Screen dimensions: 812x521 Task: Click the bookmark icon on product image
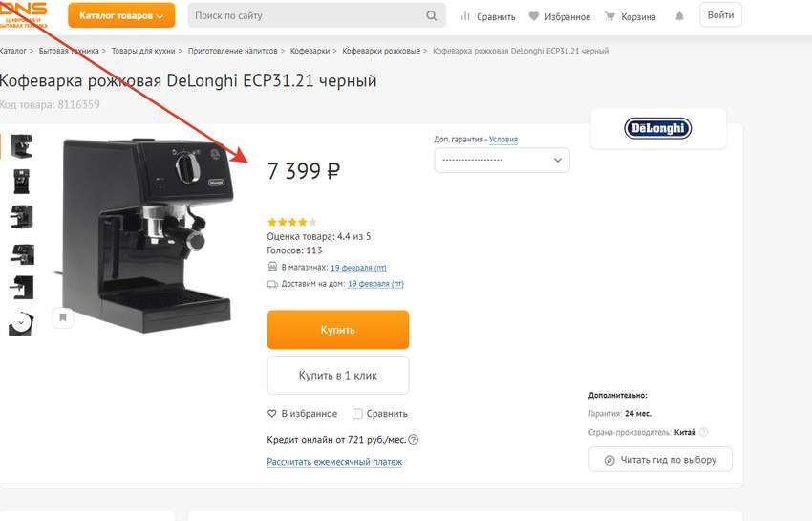pos(63,316)
